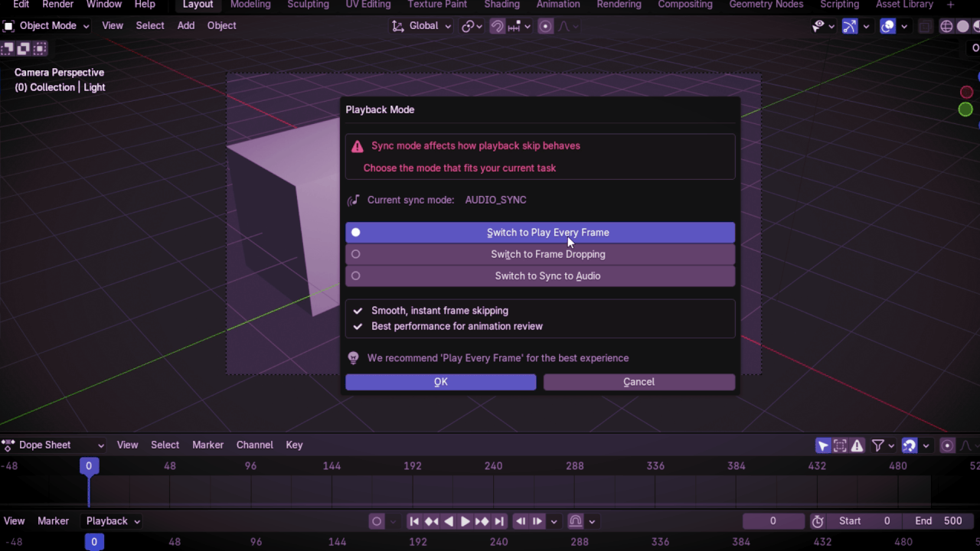
Task: Play the animation forward
Action: tap(465, 521)
